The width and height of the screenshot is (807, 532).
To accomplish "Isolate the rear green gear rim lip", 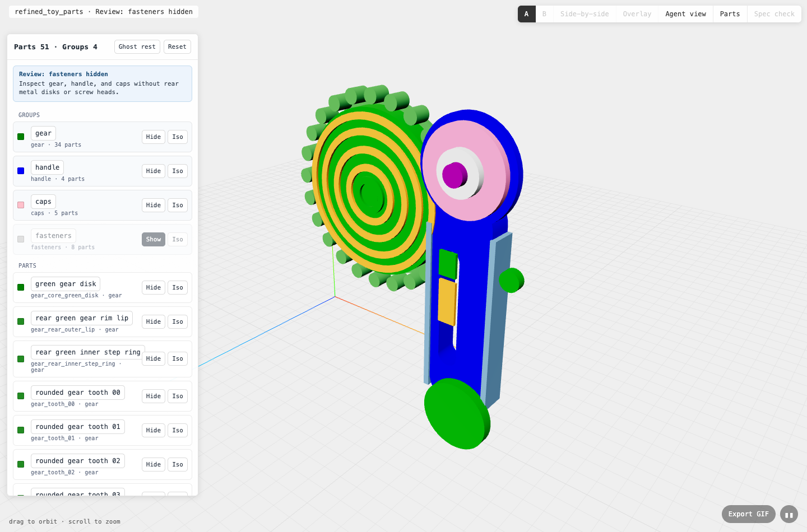I will [178, 322].
